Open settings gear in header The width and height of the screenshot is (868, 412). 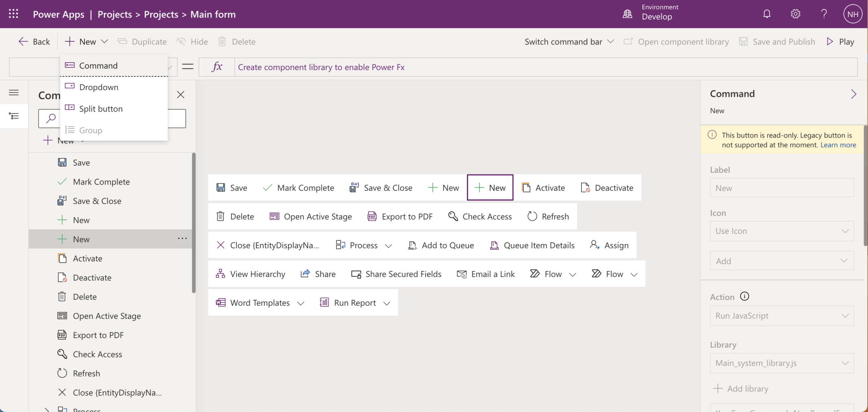tap(795, 14)
